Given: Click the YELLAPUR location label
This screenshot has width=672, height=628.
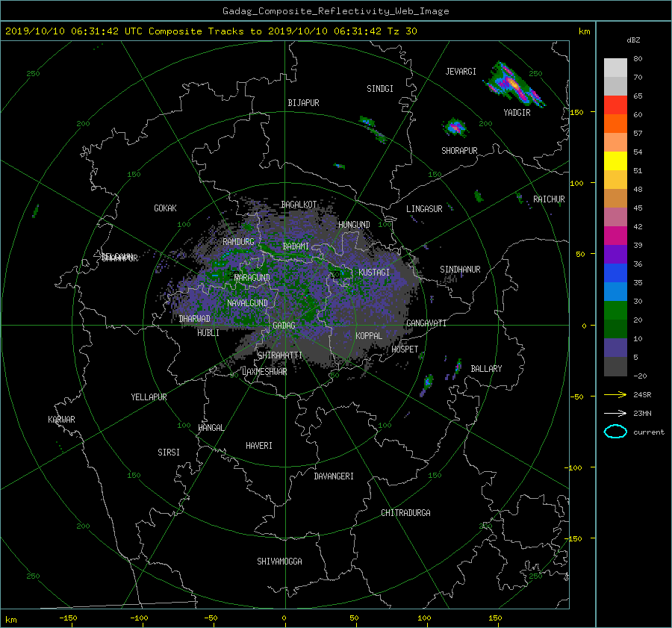Looking at the screenshot, I should point(149,397).
